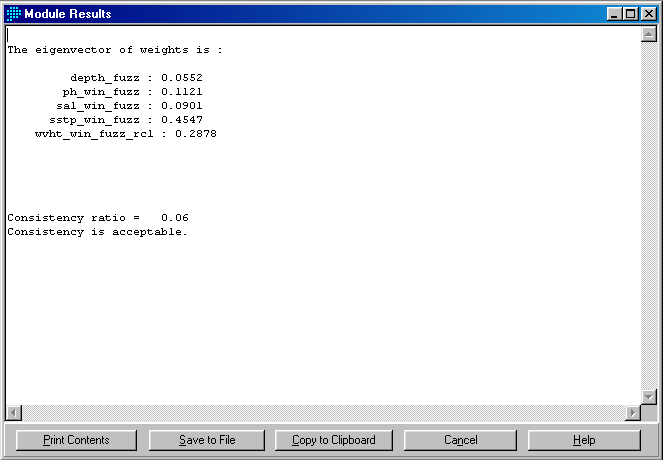
Task: Click the Module Results window icon
Action: coord(13,14)
